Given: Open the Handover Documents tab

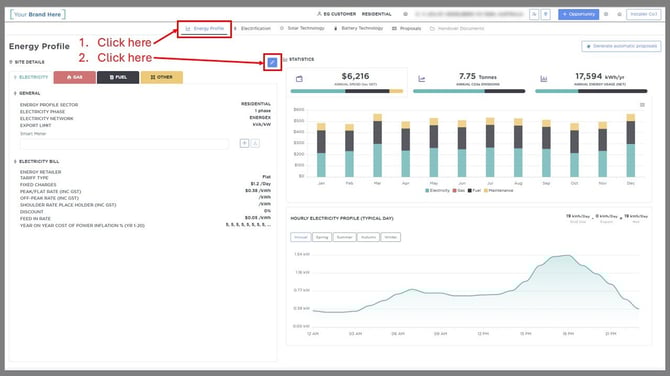Looking at the screenshot, I should [x=457, y=29].
